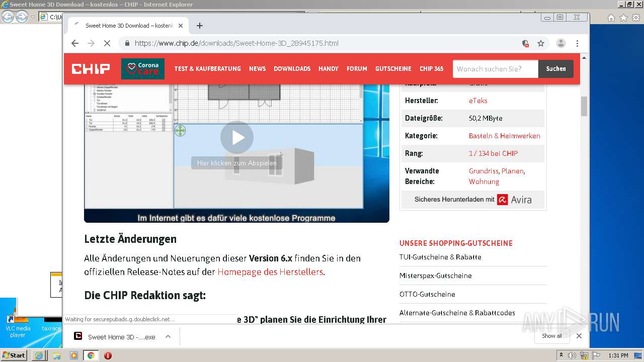The image size is (644, 362).
Task: Click the shield icon in the address bar
Action: point(525,43)
